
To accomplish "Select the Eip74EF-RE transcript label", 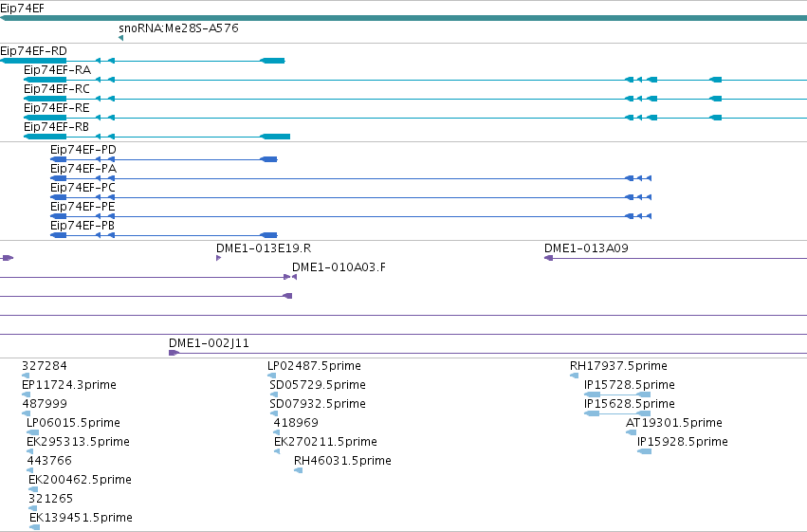I will (57, 108).
